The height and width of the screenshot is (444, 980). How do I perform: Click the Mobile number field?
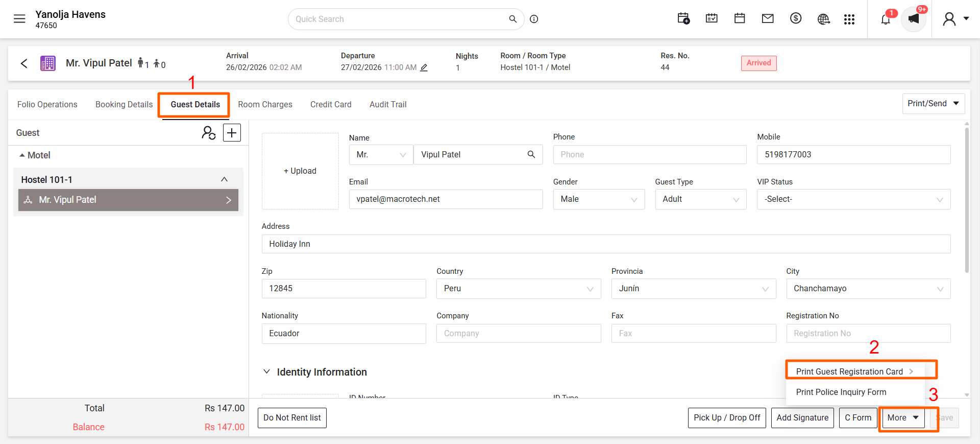click(854, 154)
